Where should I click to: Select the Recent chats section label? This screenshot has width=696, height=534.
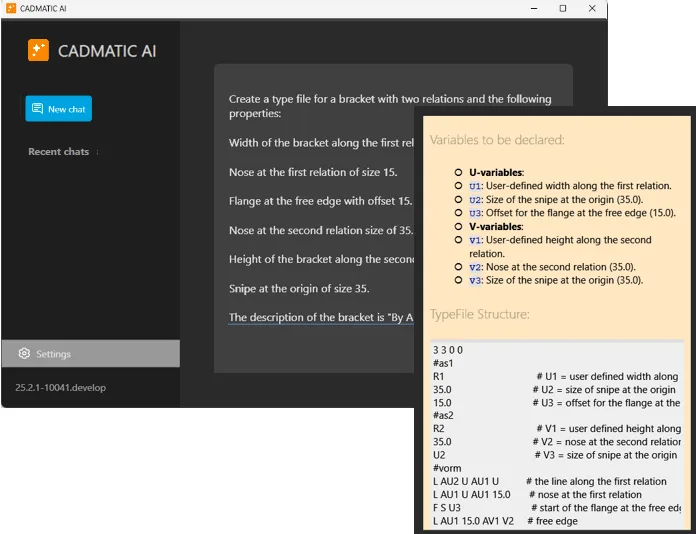[x=58, y=152]
